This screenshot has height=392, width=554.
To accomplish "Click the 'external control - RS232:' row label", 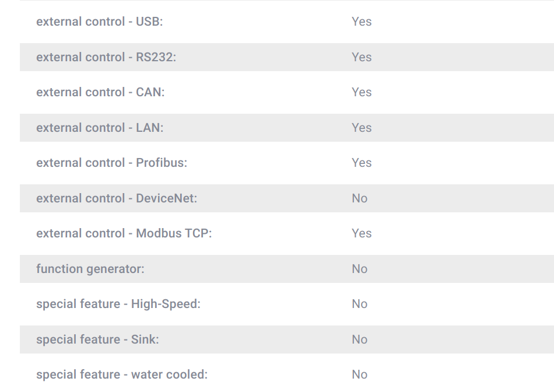I will pos(106,57).
